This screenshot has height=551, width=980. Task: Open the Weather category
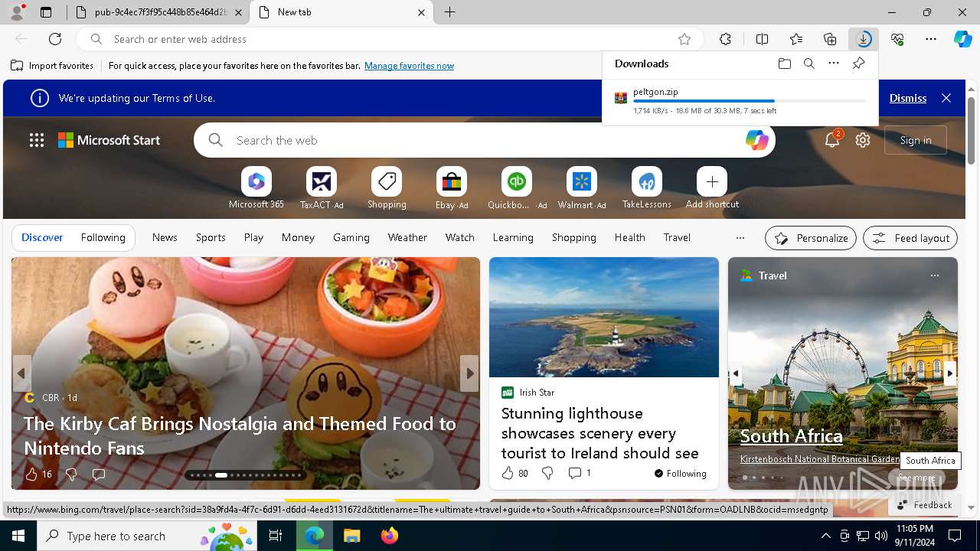point(407,238)
